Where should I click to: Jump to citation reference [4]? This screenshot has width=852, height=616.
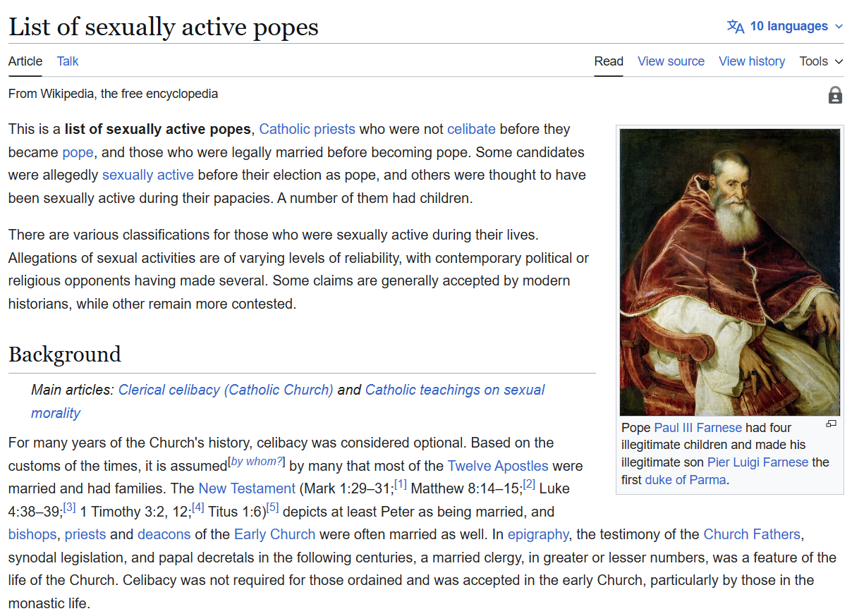(x=198, y=507)
